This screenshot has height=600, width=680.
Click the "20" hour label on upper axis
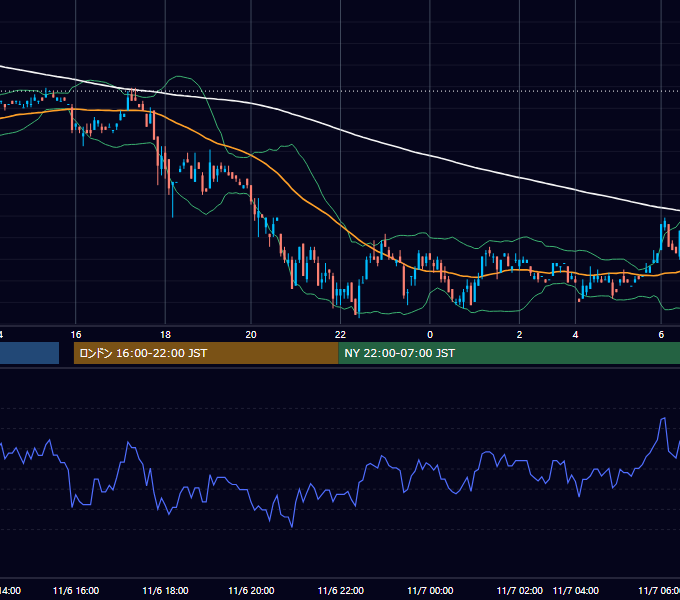coord(251,335)
